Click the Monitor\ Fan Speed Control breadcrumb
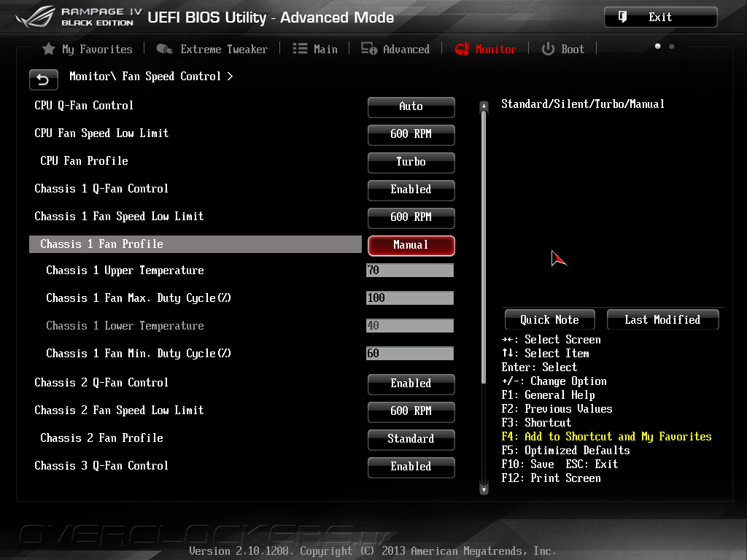 point(145,76)
